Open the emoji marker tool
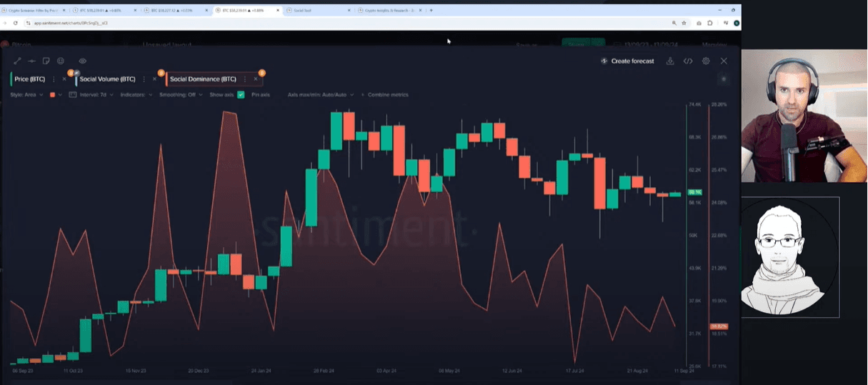The image size is (868, 385). tap(60, 61)
